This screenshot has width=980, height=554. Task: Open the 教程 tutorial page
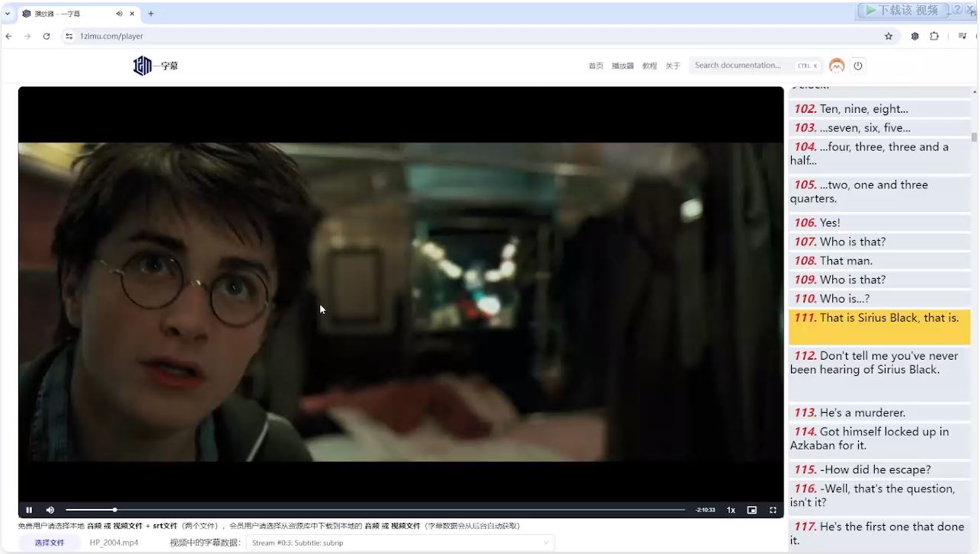coord(649,66)
